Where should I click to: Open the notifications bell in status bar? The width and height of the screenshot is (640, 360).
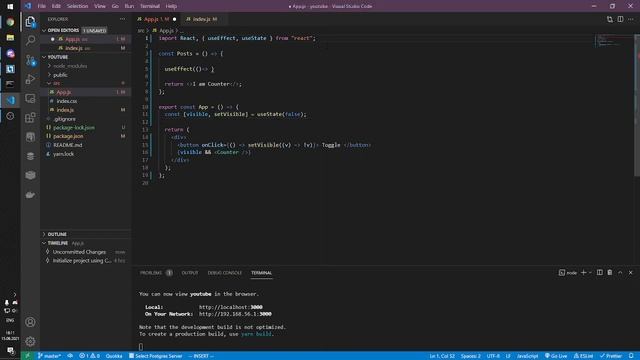(631, 356)
